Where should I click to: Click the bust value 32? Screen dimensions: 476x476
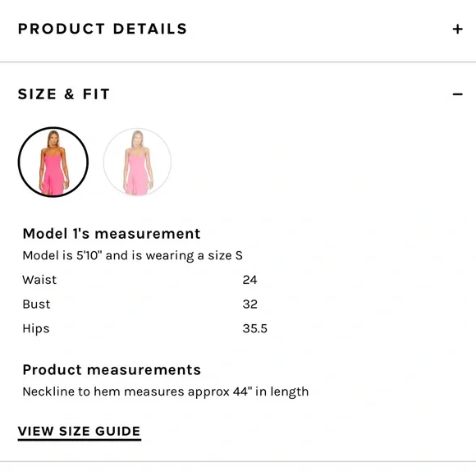point(250,304)
